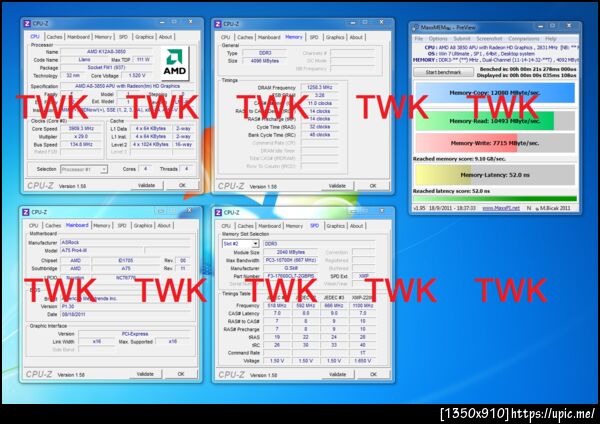
Task: Click the 1.650 V voltage cell in Timings Table
Action: click(x=362, y=361)
